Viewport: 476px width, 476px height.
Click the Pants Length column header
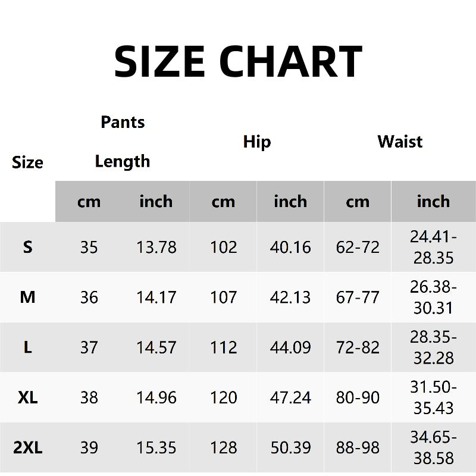[x=123, y=142]
